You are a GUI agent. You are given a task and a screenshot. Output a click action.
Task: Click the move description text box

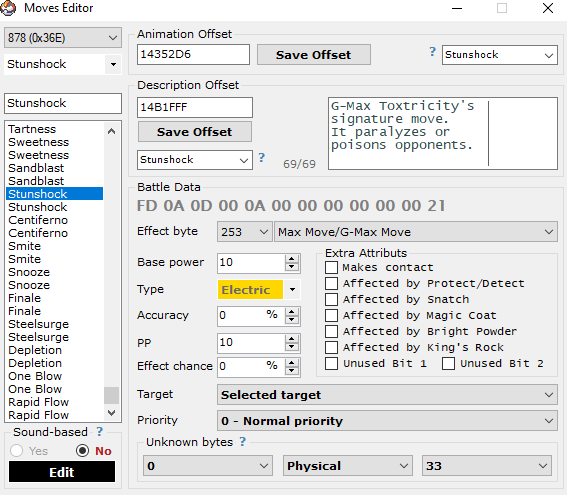tap(443, 133)
